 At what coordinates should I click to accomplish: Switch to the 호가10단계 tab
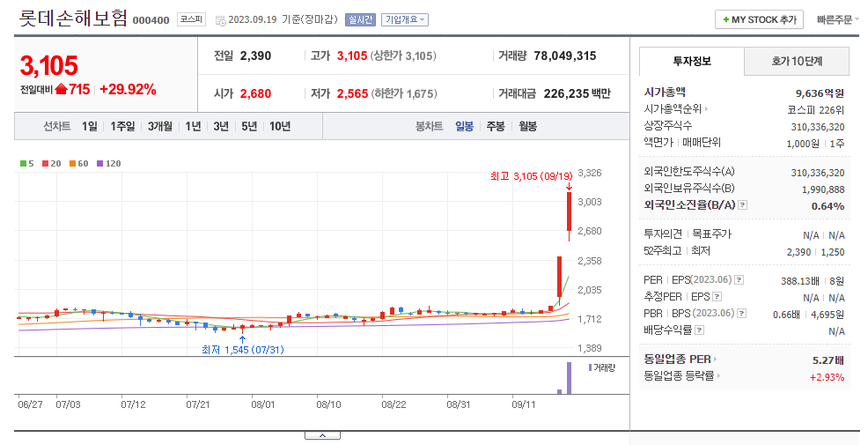[797, 61]
